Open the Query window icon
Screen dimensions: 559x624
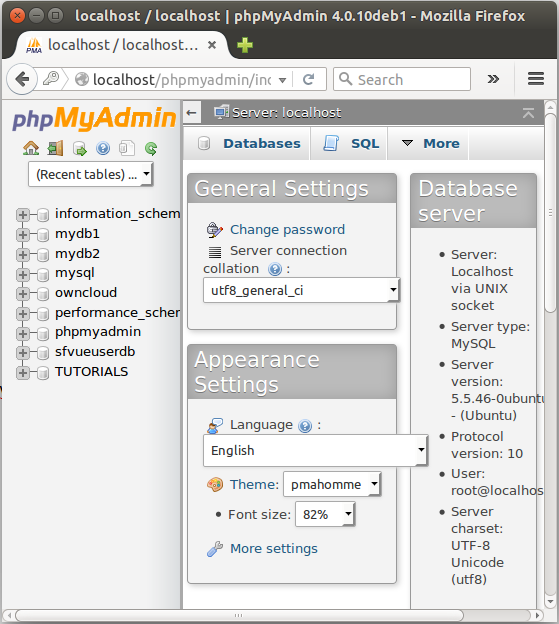[80, 149]
